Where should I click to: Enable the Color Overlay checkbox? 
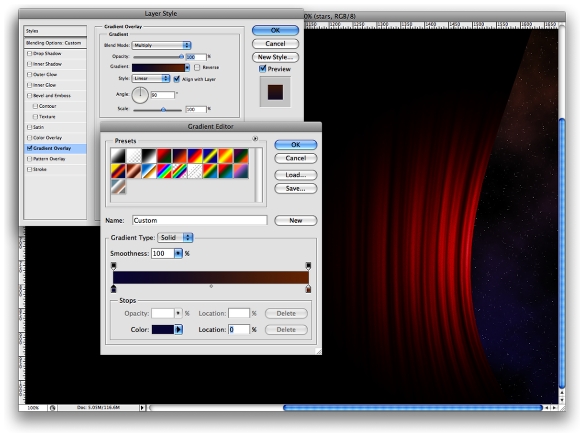(x=30, y=138)
